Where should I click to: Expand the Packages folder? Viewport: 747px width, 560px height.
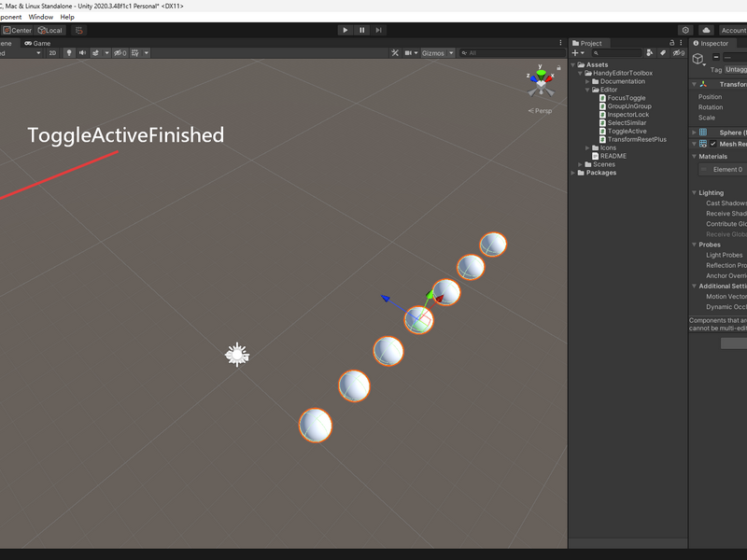[x=573, y=173]
